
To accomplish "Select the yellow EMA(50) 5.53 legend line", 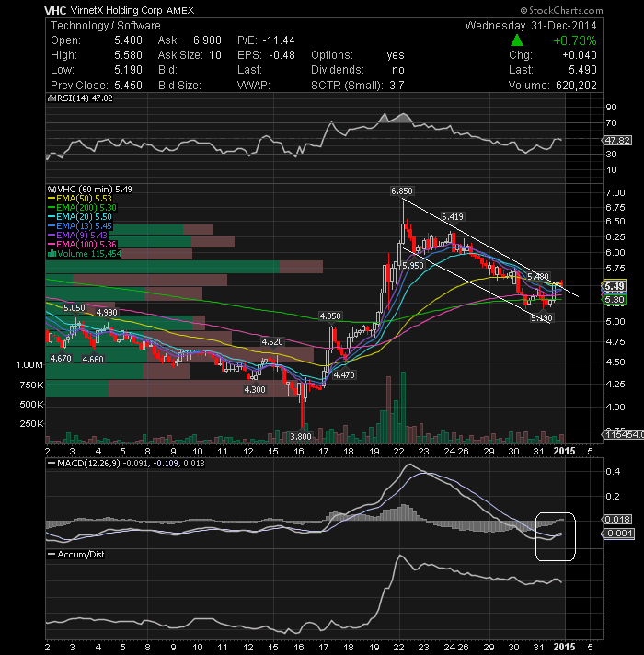I will 80,199.
